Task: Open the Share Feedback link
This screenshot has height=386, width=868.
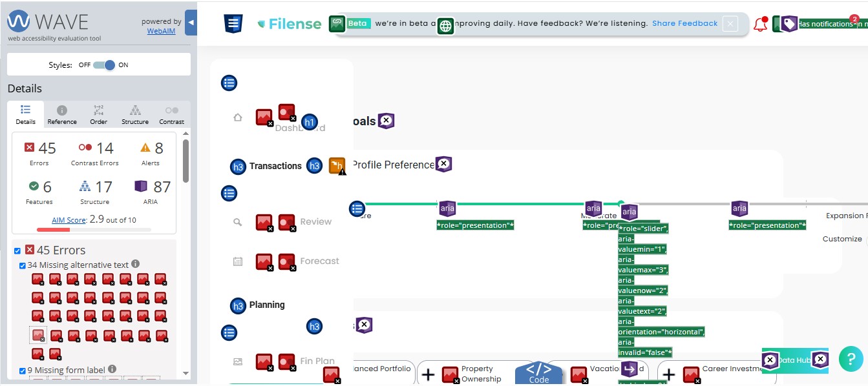Action: click(x=685, y=23)
